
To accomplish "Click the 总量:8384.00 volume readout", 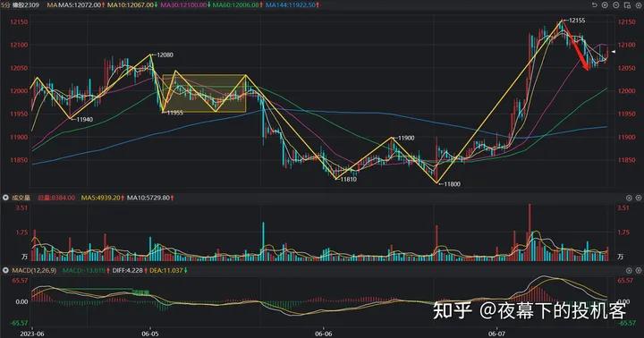I will click(56, 198).
